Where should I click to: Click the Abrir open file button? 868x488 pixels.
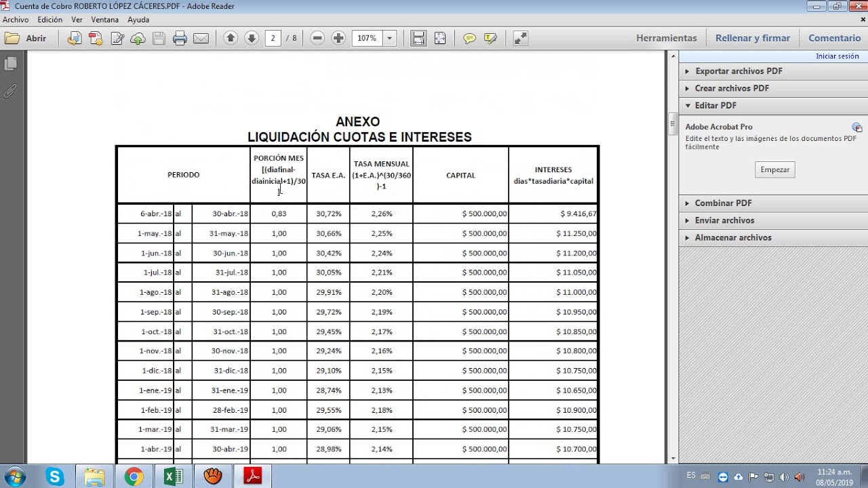(x=26, y=39)
